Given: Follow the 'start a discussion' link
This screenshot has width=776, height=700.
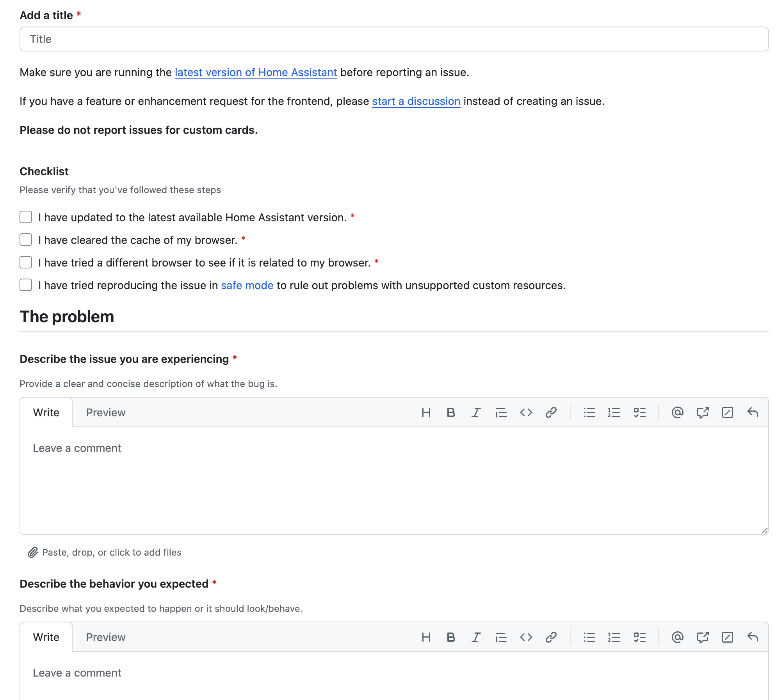Looking at the screenshot, I should [x=416, y=101].
